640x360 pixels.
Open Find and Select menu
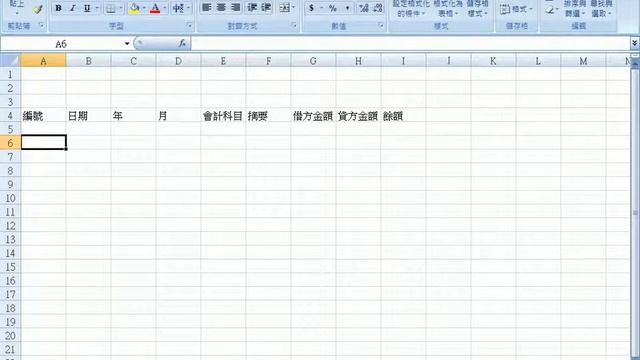point(601,9)
